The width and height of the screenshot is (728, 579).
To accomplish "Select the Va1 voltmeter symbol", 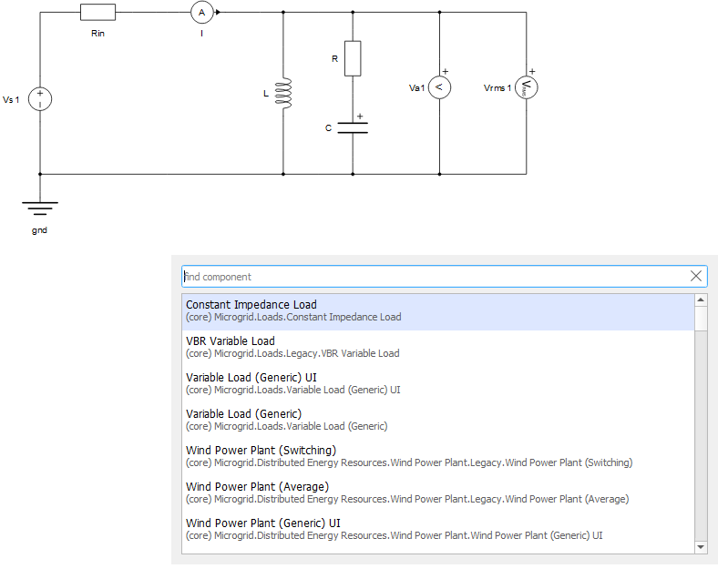I will click(x=439, y=86).
